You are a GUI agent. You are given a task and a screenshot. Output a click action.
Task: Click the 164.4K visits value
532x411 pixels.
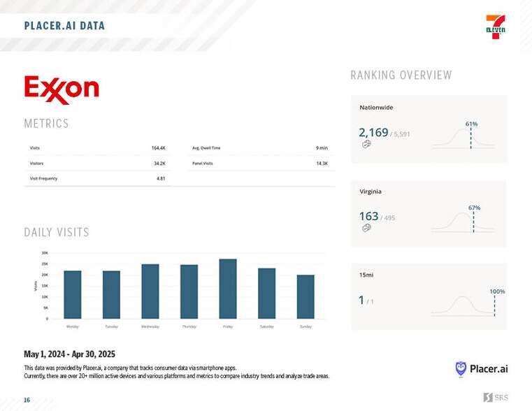pyautogui.click(x=158, y=148)
